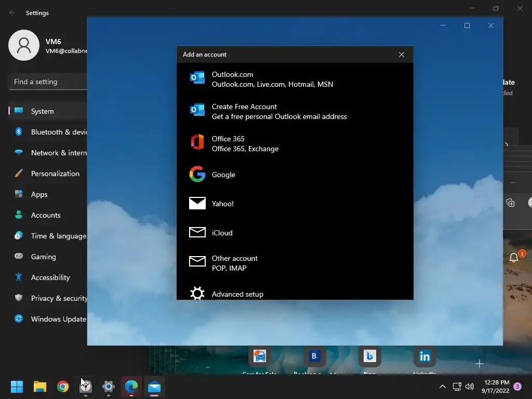Open the Mail app on taskbar

154,387
